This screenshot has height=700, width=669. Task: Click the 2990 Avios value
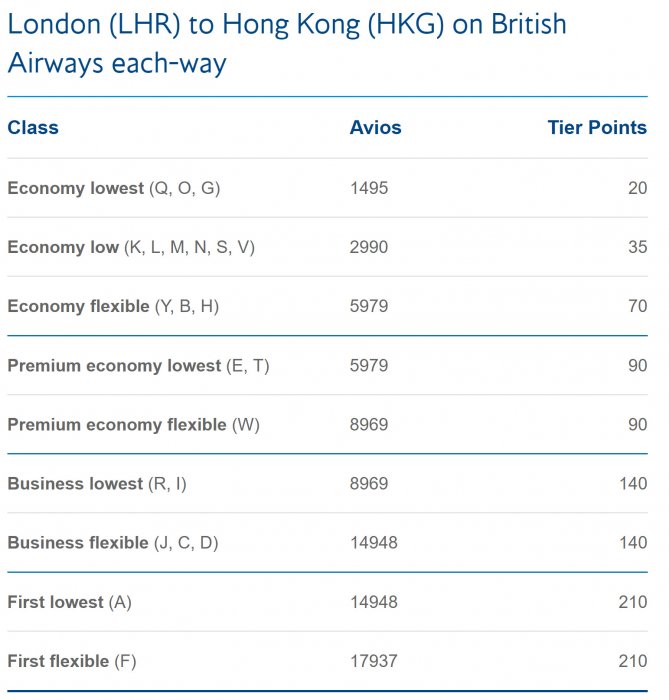(x=369, y=247)
